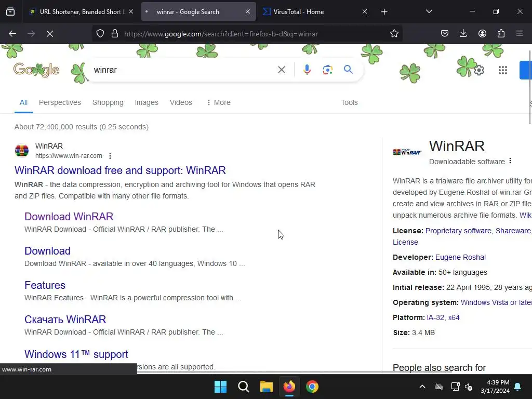The height and width of the screenshot is (399, 532).
Task: Open Windows Search on taskbar
Action: pyautogui.click(x=244, y=387)
